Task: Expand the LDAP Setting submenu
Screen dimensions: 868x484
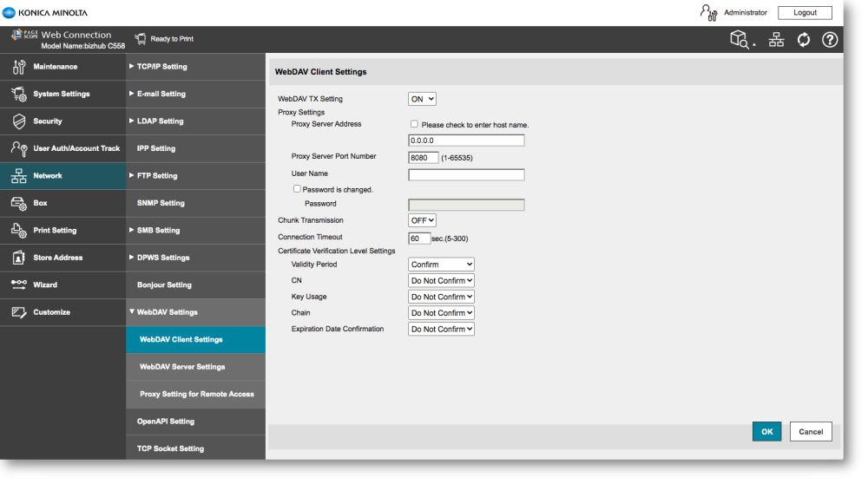Action: [x=195, y=121]
